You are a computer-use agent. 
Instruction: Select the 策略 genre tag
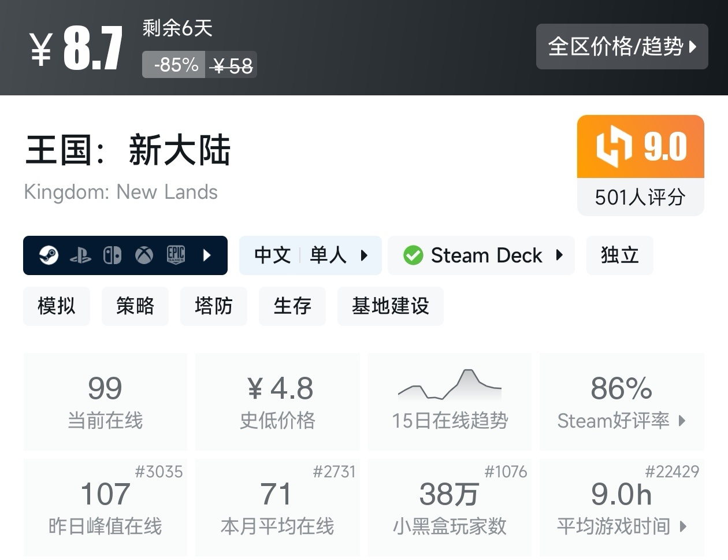(x=135, y=306)
